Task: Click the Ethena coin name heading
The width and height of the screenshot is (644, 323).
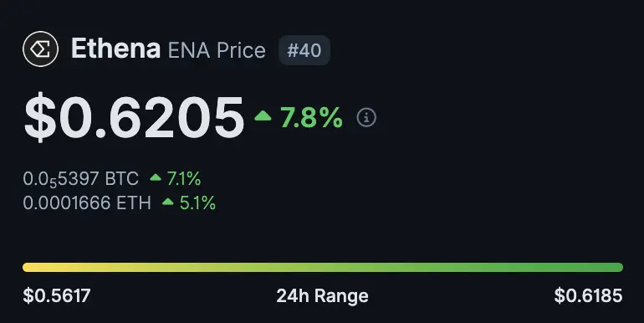Action: click(x=115, y=49)
